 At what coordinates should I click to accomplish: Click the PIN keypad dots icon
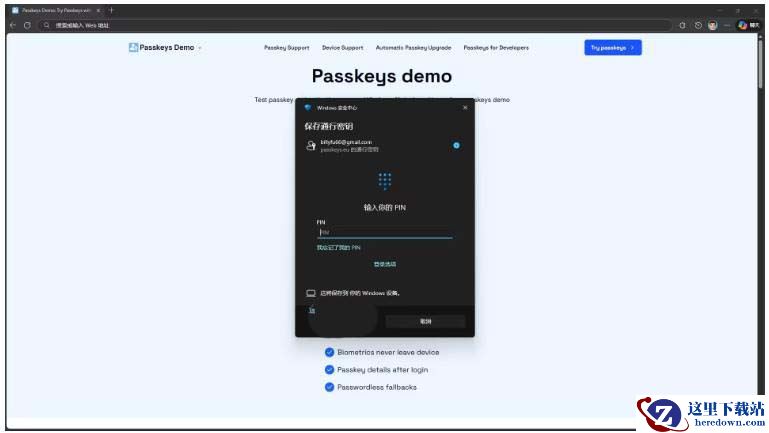[x=384, y=181]
